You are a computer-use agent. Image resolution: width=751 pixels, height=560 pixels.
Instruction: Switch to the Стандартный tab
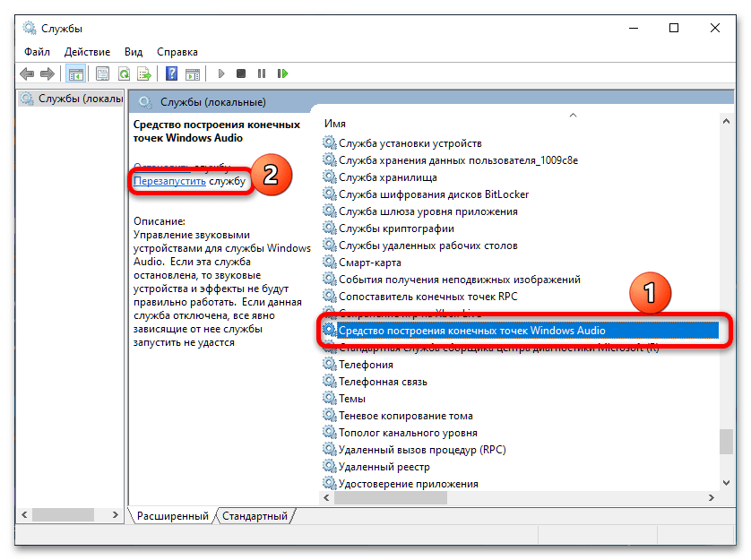pos(255,516)
